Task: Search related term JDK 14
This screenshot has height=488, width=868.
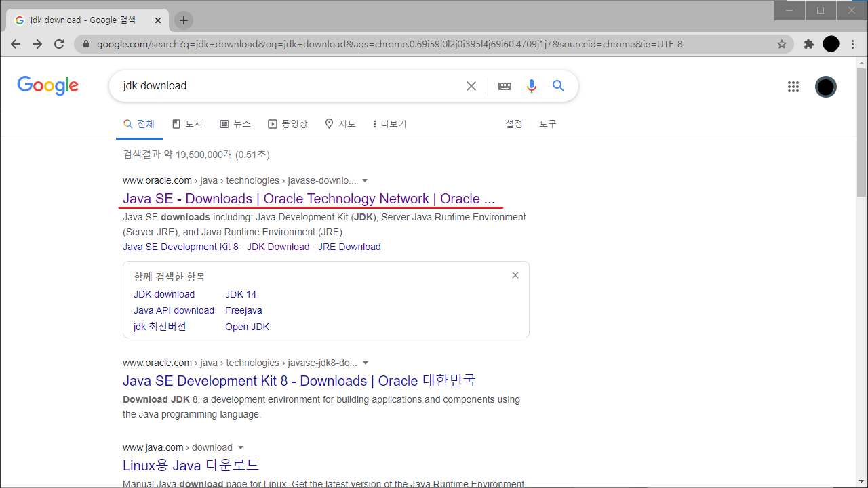Action: pos(241,294)
